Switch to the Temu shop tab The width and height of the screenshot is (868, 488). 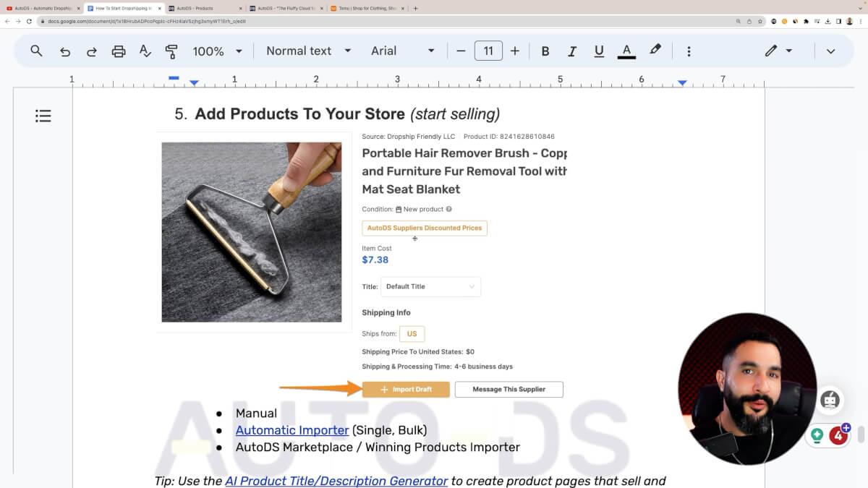click(x=366, y=8)
